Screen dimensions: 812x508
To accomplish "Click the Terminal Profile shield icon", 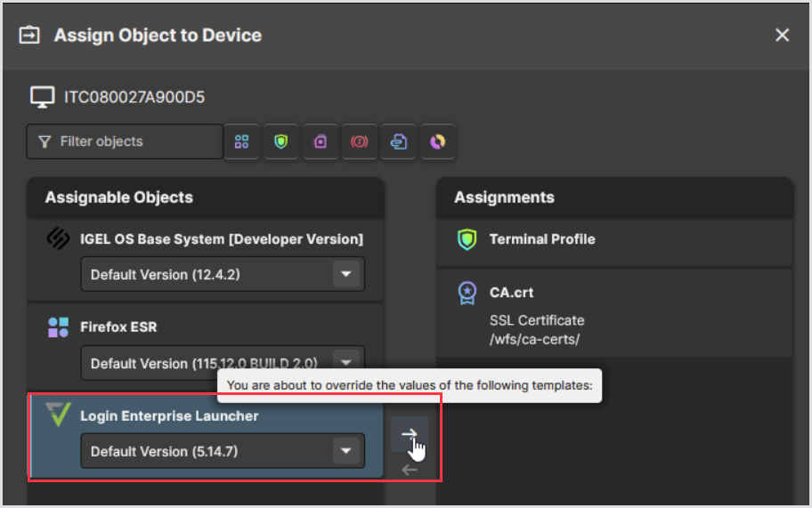I will [467, 240].
